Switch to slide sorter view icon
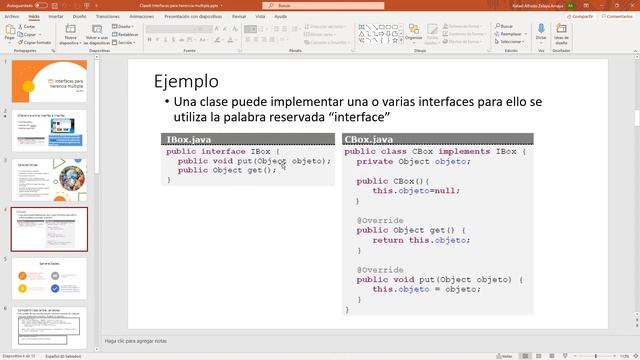Screen dimensions: 640x360 click(x=539, y=356)
